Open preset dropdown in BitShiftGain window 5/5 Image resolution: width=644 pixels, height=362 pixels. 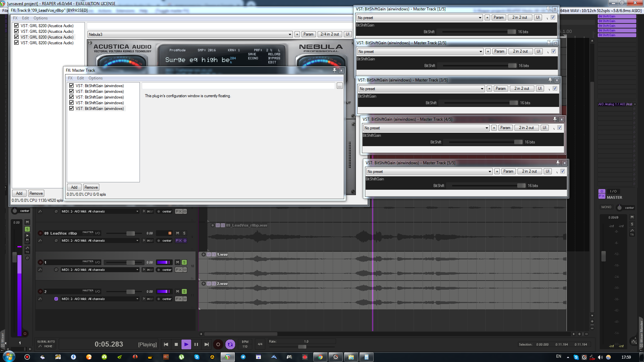429,172
